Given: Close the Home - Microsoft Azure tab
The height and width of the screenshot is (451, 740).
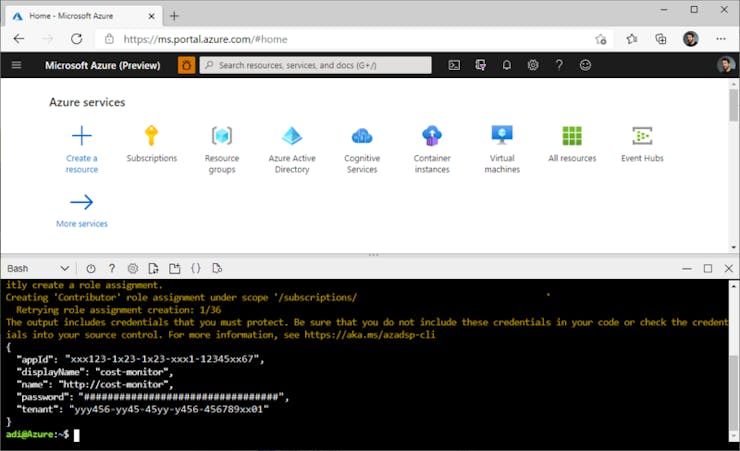Looking at the screenshot, I should 151,16.
